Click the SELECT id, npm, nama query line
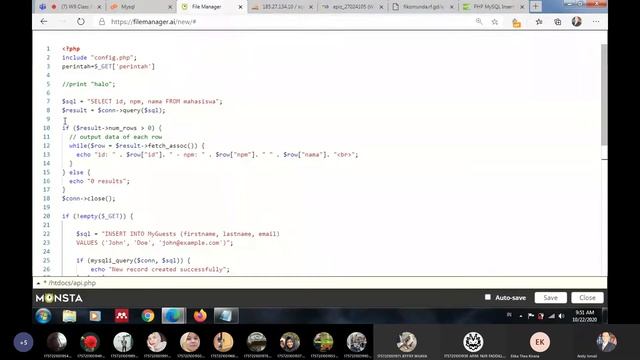 click(x=142, y=101)
